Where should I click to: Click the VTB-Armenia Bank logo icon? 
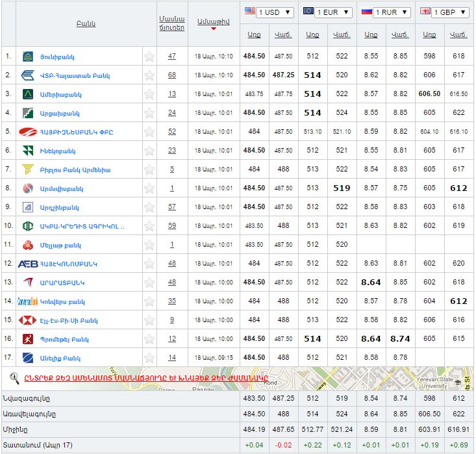coord(28,75)
